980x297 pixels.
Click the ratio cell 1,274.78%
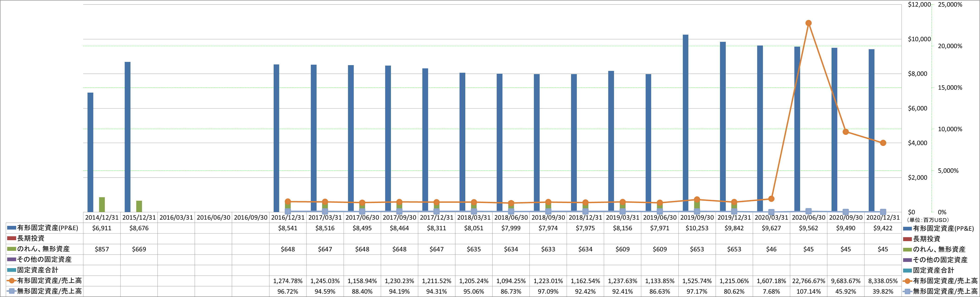(x=288, y=281)
